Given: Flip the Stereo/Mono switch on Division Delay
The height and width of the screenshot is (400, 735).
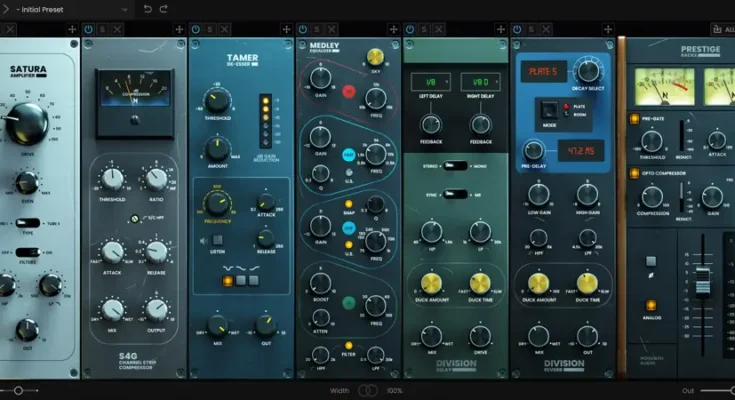Looking at the screenshot, I should pyautogui.click(x=455, y=166).
